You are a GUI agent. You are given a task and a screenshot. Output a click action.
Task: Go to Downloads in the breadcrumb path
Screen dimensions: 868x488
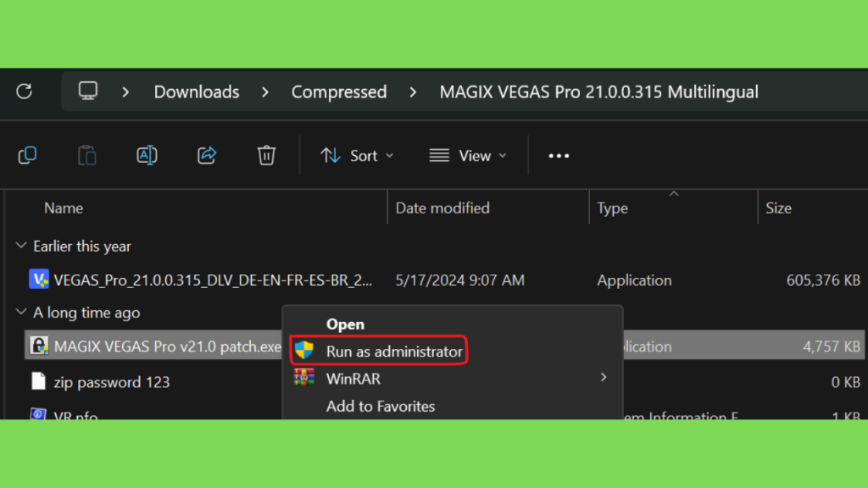point(197,91)
